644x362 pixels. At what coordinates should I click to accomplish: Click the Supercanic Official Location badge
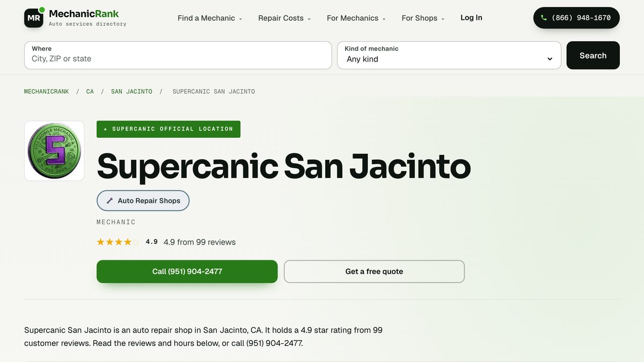click(169, 129)
